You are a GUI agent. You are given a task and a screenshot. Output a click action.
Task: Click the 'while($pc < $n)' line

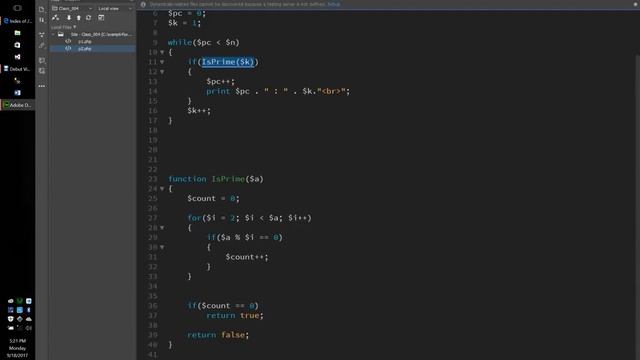(x=204, y=42)
